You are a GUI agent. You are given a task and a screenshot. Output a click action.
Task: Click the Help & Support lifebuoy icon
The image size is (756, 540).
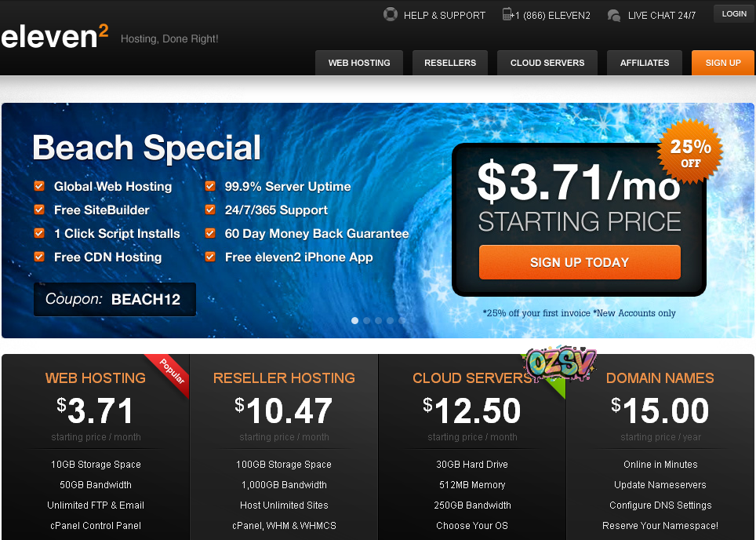(x=390, y=14)
